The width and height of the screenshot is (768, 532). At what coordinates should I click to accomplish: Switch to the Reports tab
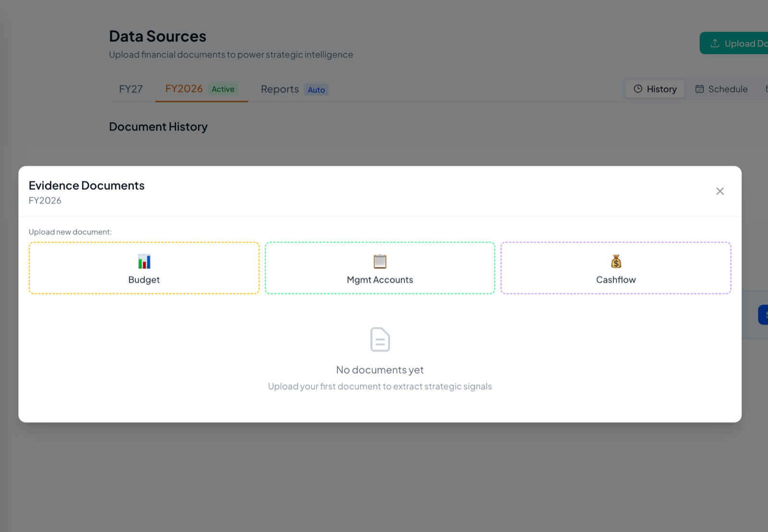pyautogui.click(x=280, y=89)
